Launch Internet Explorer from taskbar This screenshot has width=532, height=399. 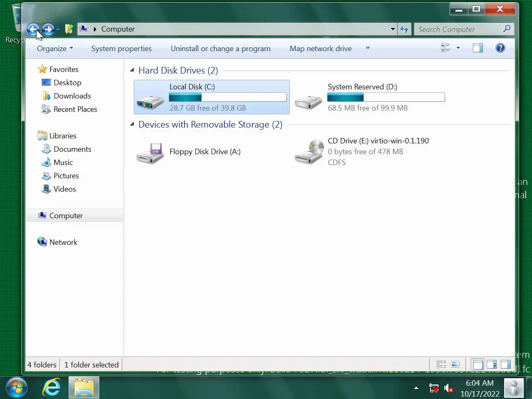point(52,388)
